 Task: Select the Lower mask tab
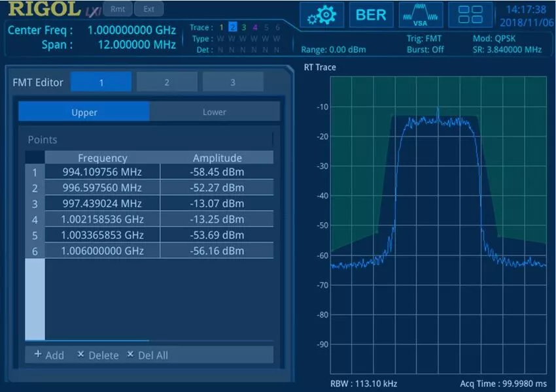(215, 112)
